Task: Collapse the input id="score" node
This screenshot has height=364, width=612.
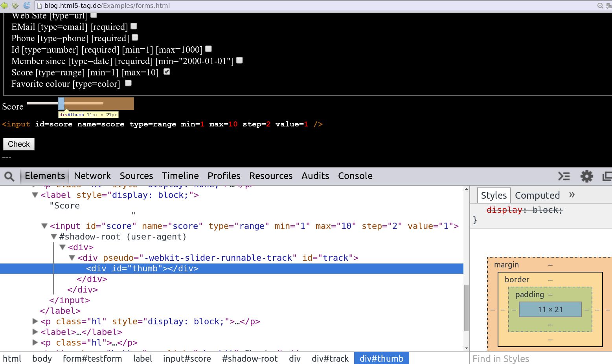Action: click(44, 226)
